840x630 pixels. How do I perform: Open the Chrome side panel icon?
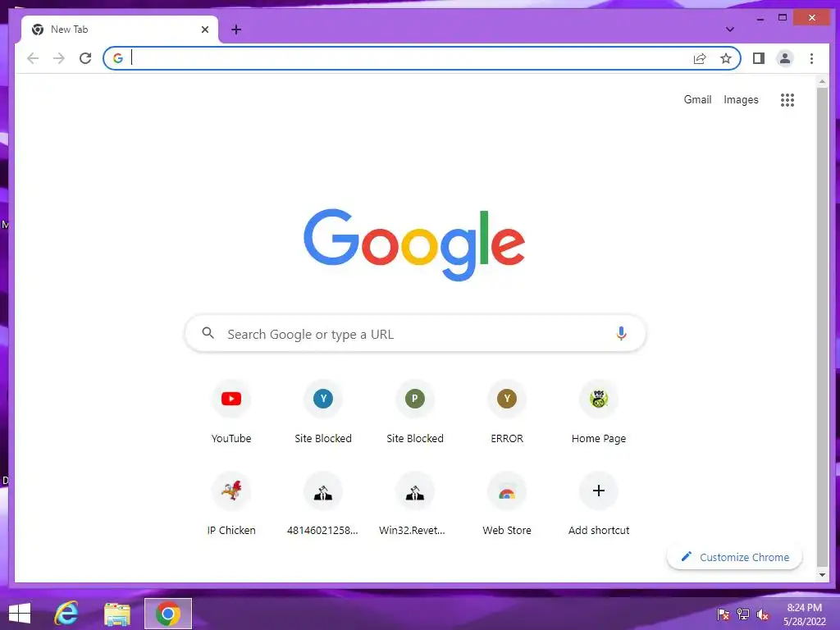(759, 58)
